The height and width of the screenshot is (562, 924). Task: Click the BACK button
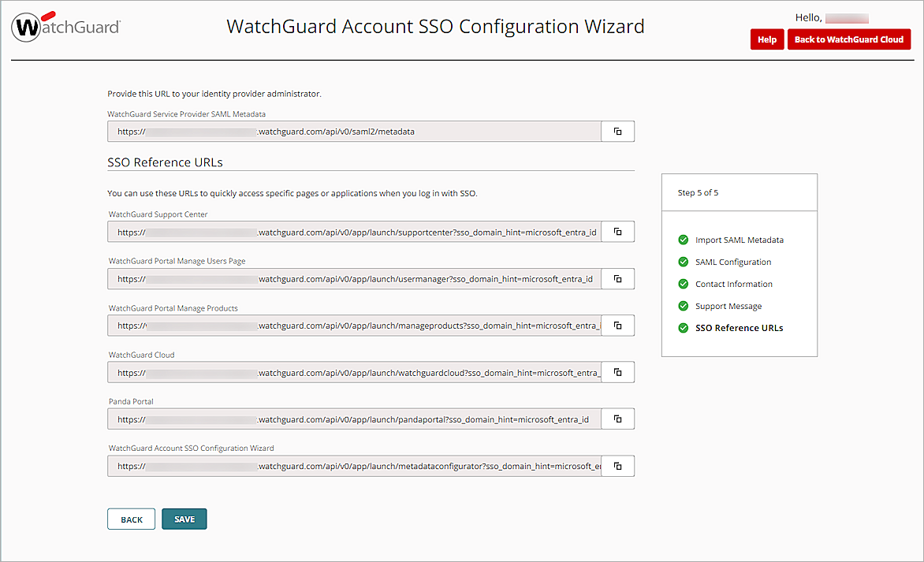(131, 519)
